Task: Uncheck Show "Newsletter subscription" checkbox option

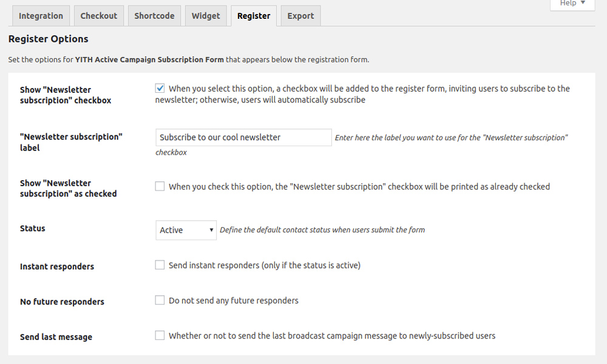Action: (x=160, y=88)
